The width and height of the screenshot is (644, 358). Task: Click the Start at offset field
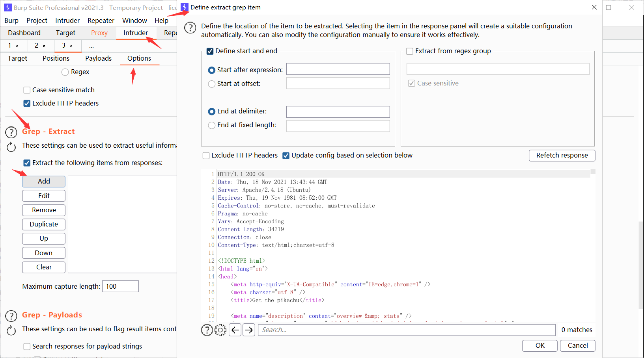point(338,83)
